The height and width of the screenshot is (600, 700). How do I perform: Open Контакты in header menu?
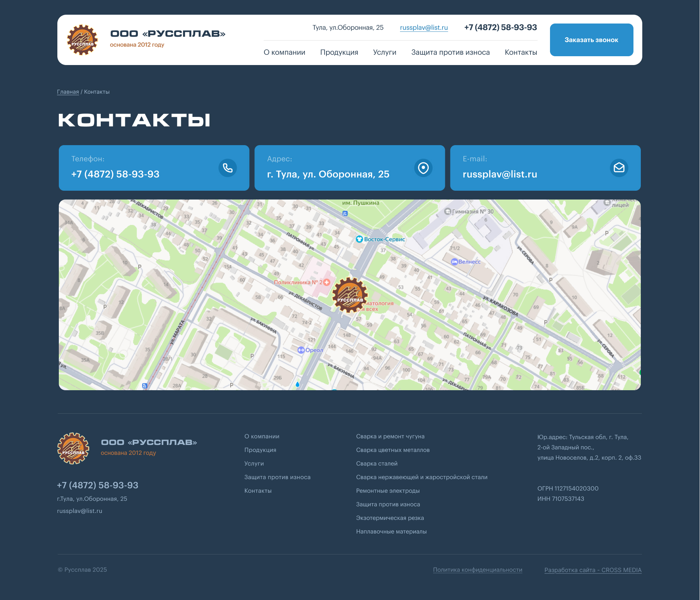(521, 52)
